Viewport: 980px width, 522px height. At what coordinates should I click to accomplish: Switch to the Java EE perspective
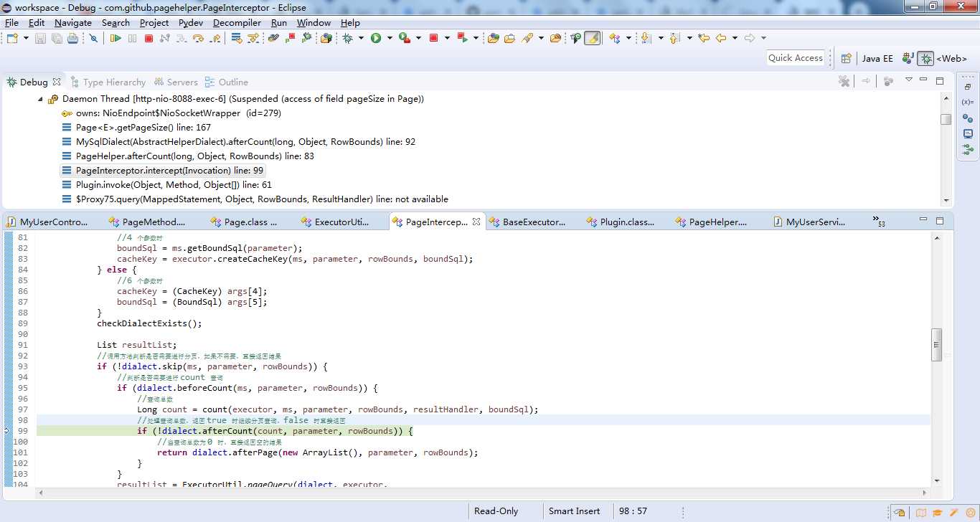point(877,59)
